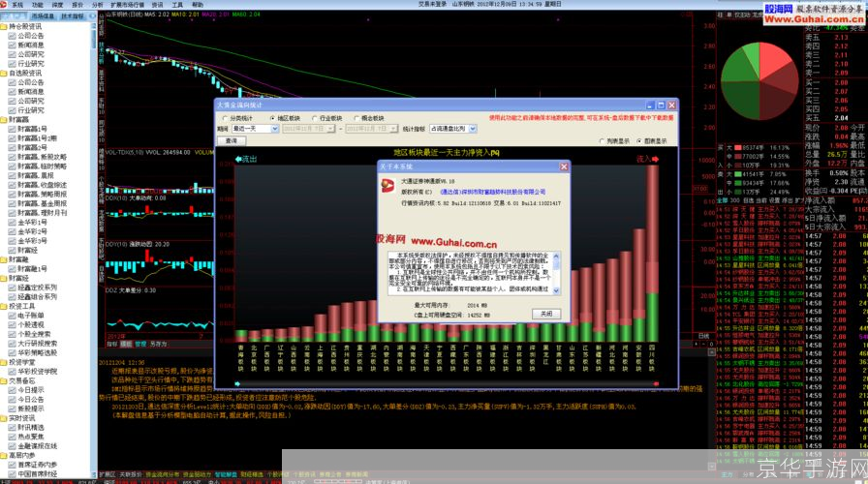The image size is (868, 484).
Task: Collapse the 财富赢 folder
Action: coord(4,119)
